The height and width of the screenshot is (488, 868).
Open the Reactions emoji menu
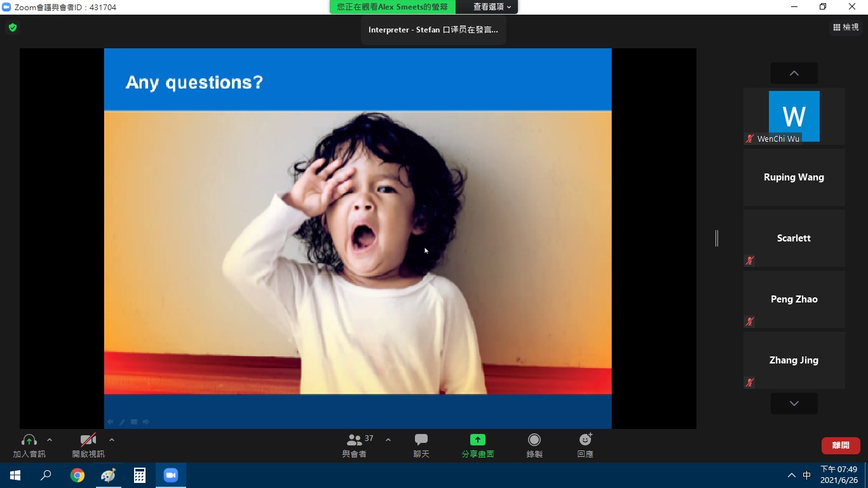tap(585, 440)
